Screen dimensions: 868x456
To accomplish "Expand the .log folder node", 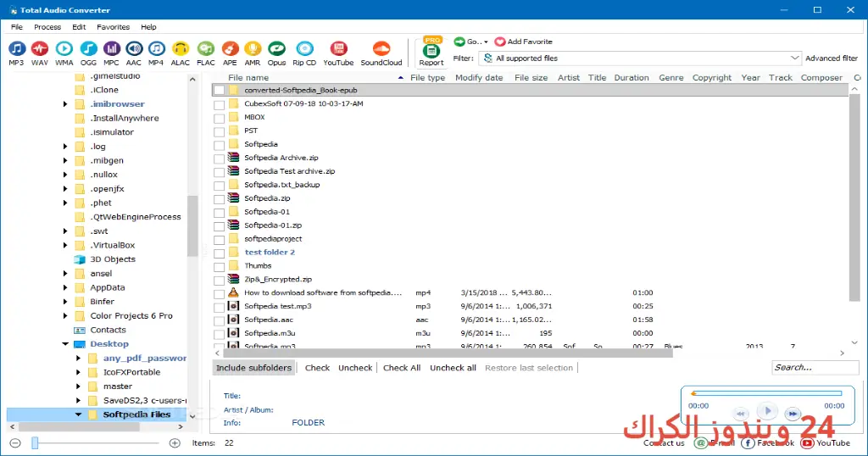I will click(65, 147).
